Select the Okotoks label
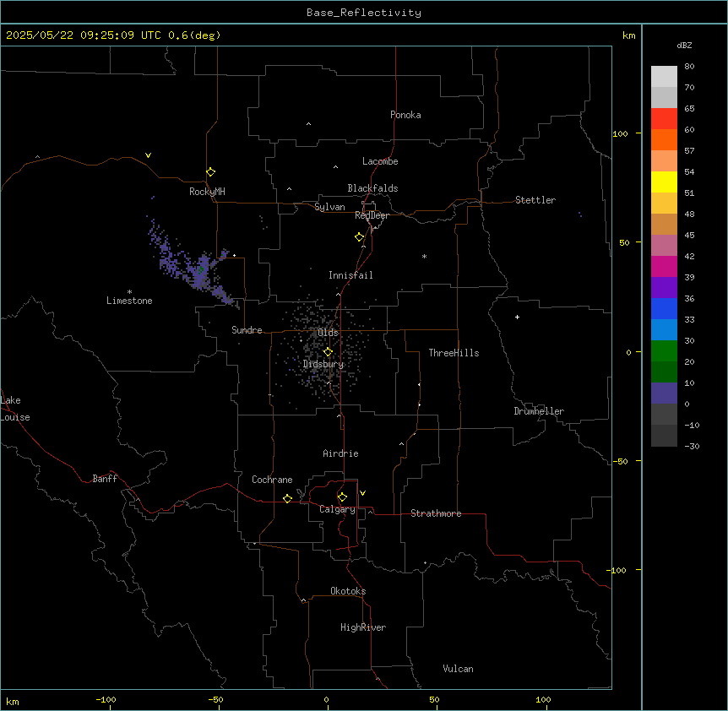Image resolution: width=728 pixels, height=711 pixels. 348,591
